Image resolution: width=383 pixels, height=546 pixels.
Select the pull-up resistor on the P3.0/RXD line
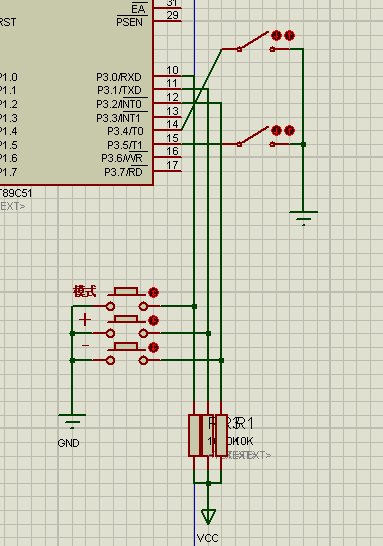pos(195,435)
